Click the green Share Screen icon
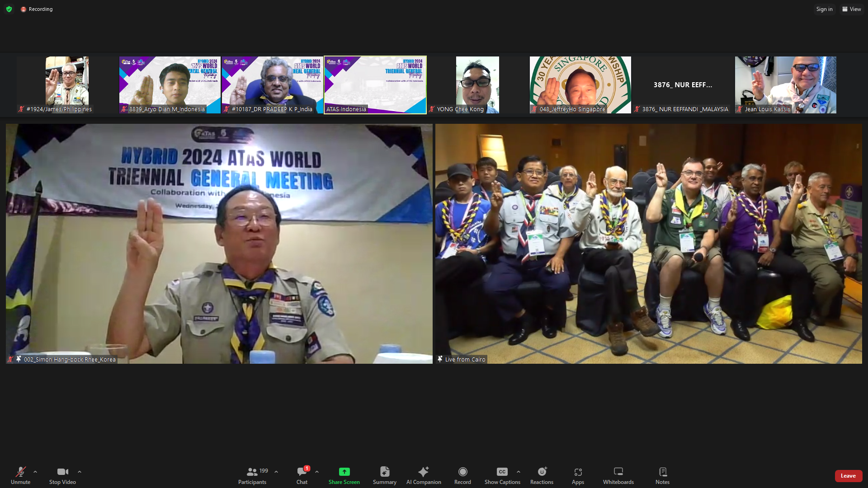 pos(344,472)
